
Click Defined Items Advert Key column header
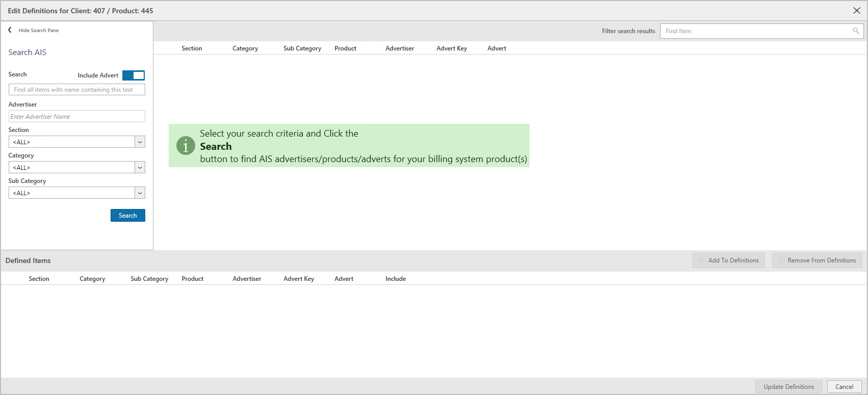coord(299,279)
